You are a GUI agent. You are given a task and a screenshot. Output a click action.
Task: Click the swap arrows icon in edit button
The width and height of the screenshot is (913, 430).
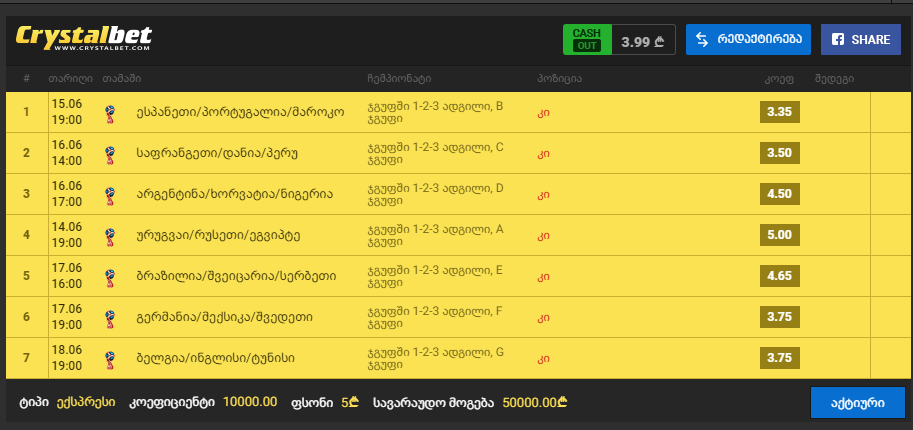click(x=702, y=40)
